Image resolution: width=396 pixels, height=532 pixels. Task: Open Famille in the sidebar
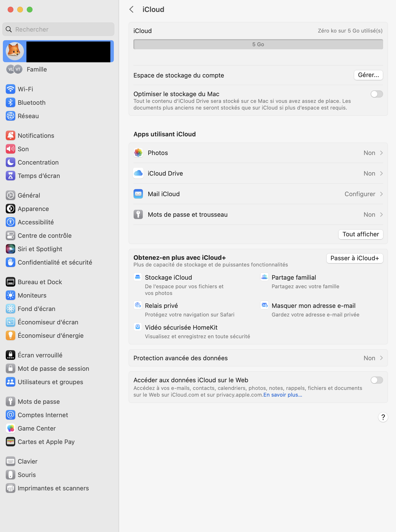point(58,70)
